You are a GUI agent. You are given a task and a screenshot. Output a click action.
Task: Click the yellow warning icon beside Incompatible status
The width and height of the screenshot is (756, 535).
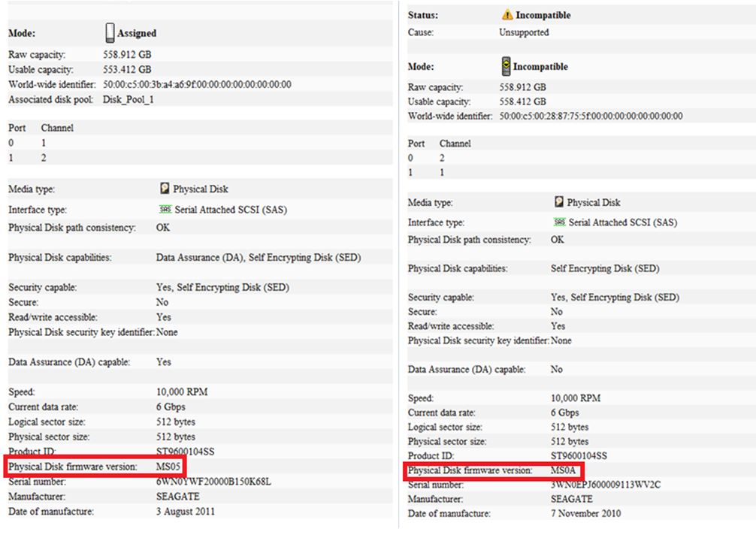point(507,15)
